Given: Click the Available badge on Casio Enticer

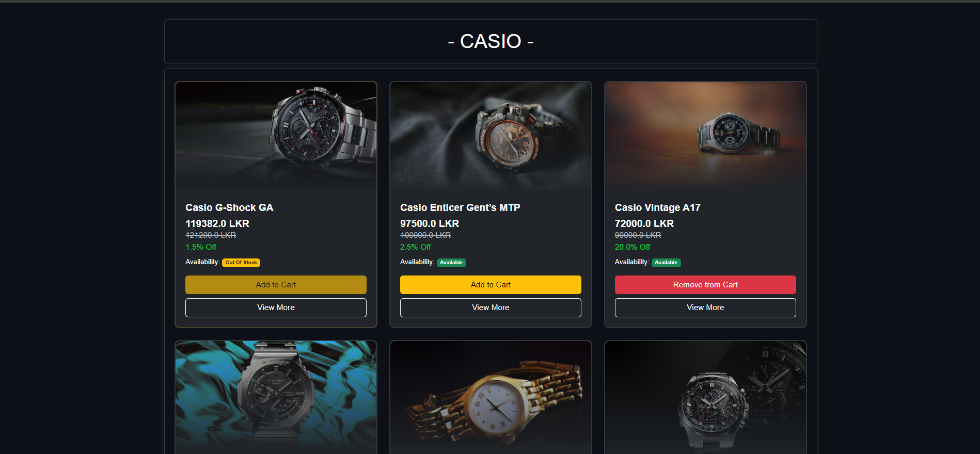Looking at the screenshot, I should 451,263.
